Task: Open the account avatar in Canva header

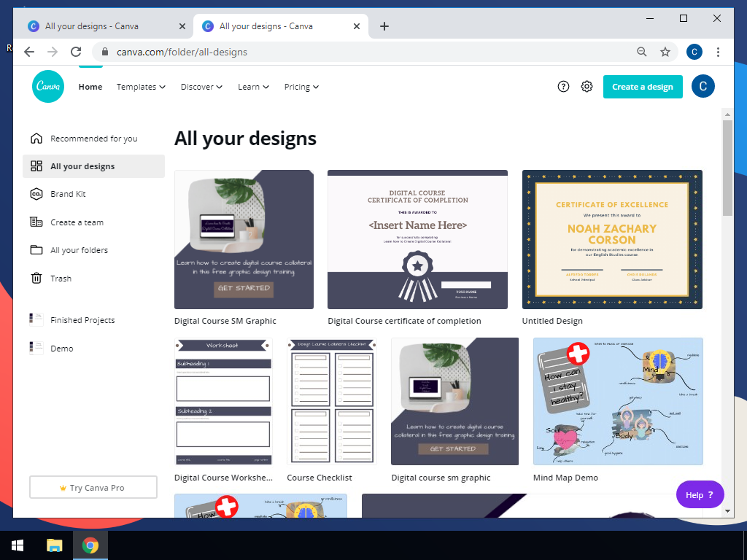Action: click(x=703, y=86)
